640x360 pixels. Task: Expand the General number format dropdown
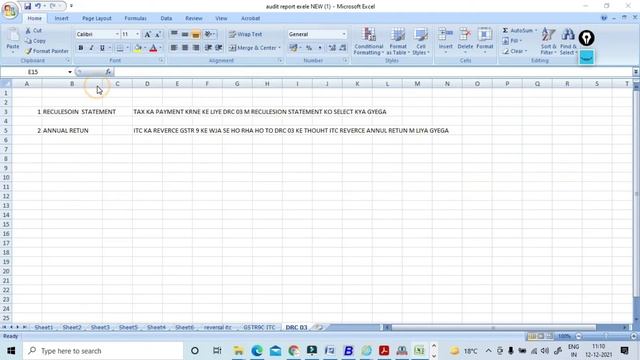click(x=344, y=34)
